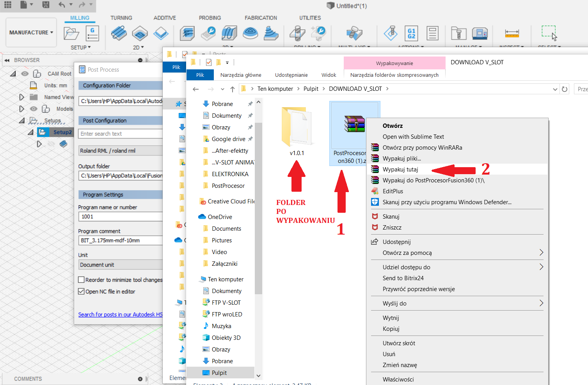Viewport: 588px width, 385px height.
Task: Click Explorer back arrow
Action: pos(196,89)
